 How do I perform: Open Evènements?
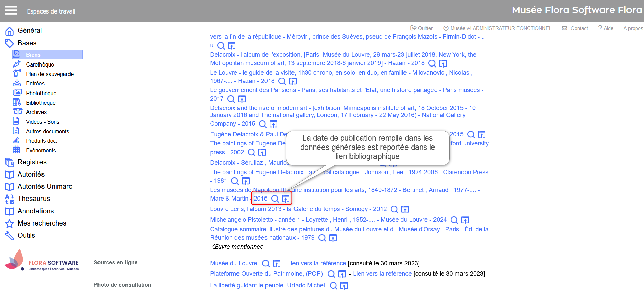(x=41, y=150)
